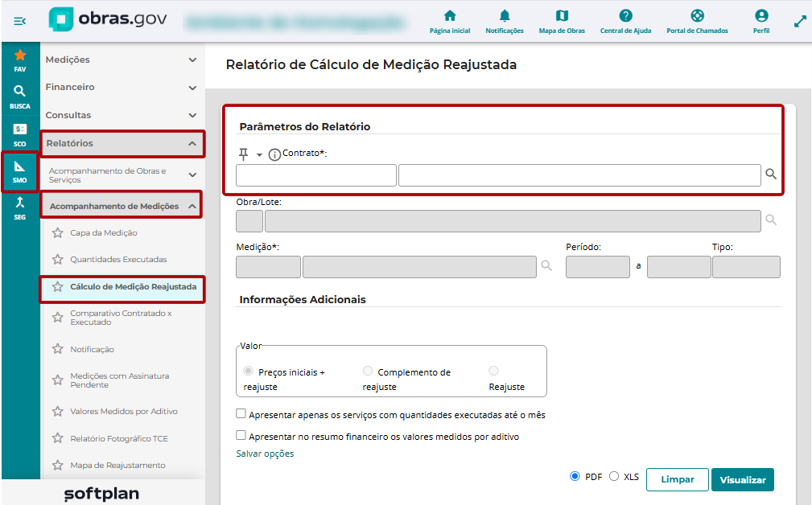The width and height of the screenshot is (812, 505).
Task: Favorite Cálculo de Medição Reajustada star
Action: [x=57, y=286]
